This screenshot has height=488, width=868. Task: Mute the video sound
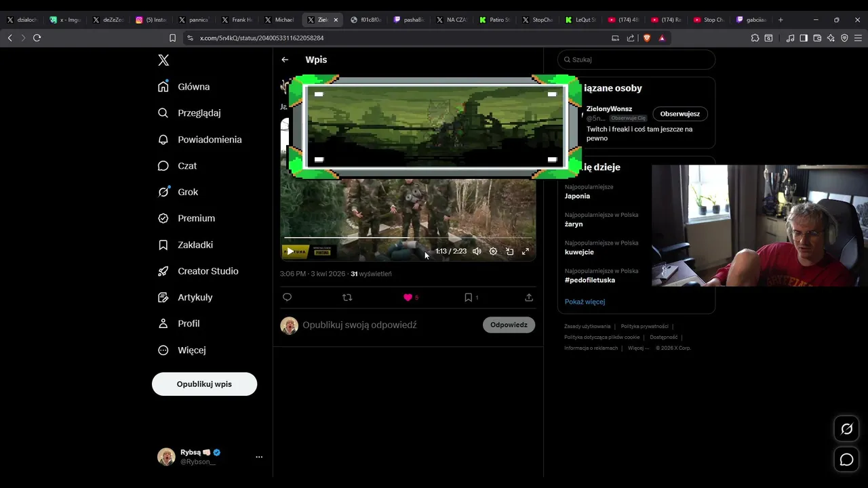pyautogui.click(x=477, y=251)
